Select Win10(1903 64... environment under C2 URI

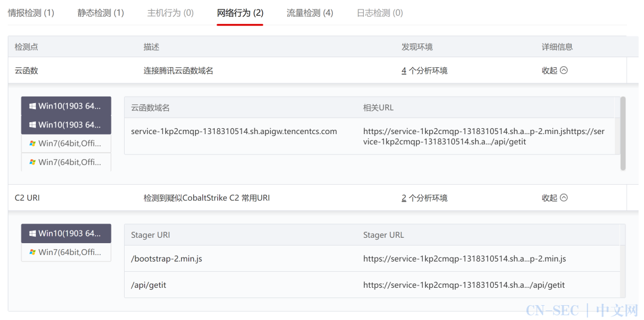[x=66, y=234]
